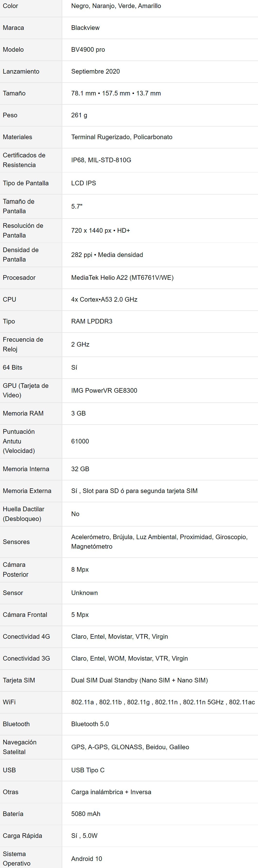This screenshot has height=868, width=258.
Task: Select the IP68, MIL-STD-810G certificate value
Action: pyautogui.click(x=101, y=160)
